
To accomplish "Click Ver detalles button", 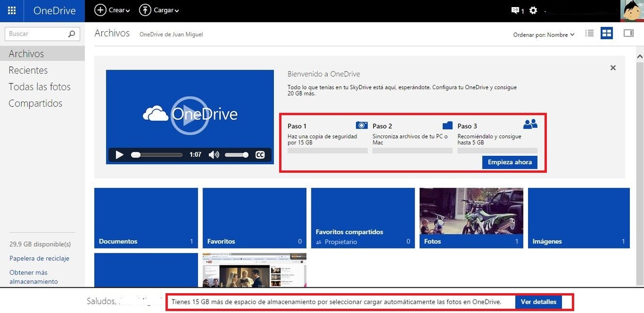I will click(539, 302).
